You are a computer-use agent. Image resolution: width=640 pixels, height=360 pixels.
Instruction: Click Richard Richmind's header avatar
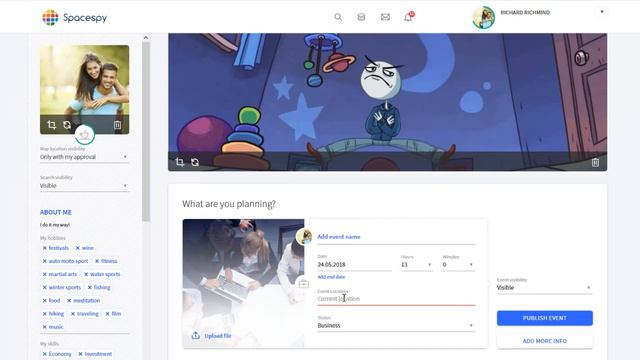click(484, 18)
